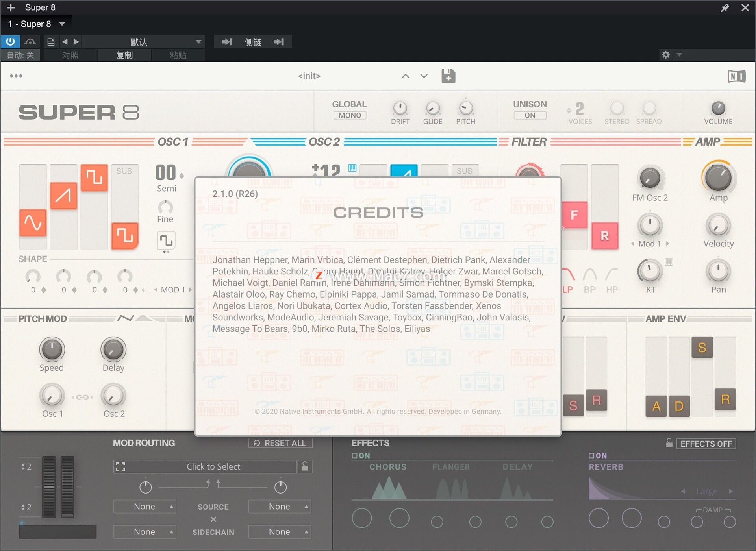Image resolution: width=756 pixels, height=551 pixels.
Task: Select the CHORUS effect tab
Action: click(388, 467)
